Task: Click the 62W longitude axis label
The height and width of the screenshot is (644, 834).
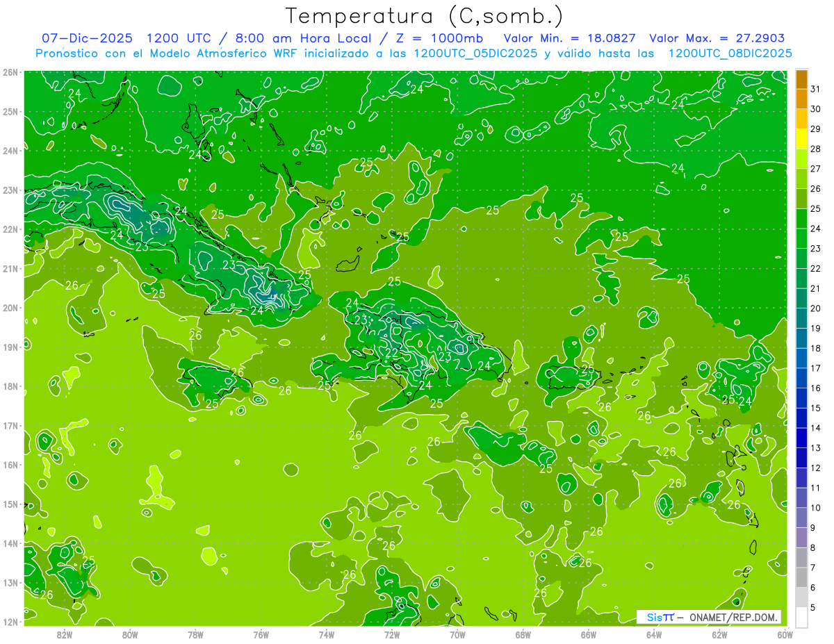Action: click(719, 634)
